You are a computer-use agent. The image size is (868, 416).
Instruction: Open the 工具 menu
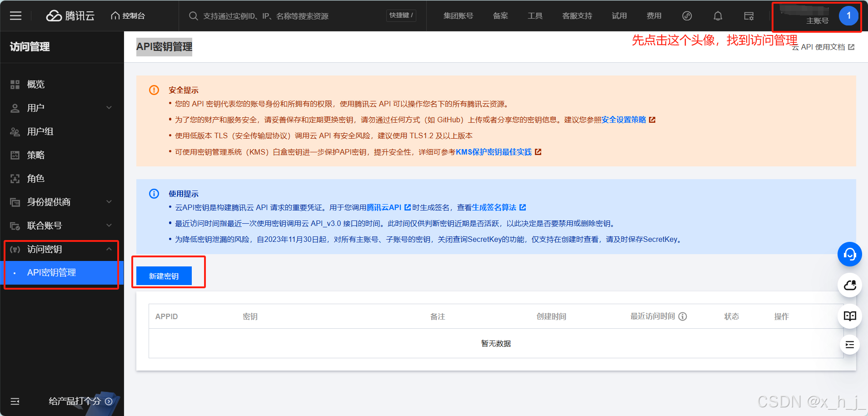click(x=535, y=16)
